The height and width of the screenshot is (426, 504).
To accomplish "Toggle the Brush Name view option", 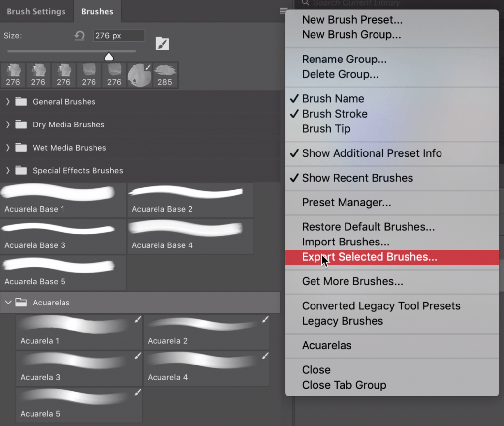I will [x=333, y=99].
